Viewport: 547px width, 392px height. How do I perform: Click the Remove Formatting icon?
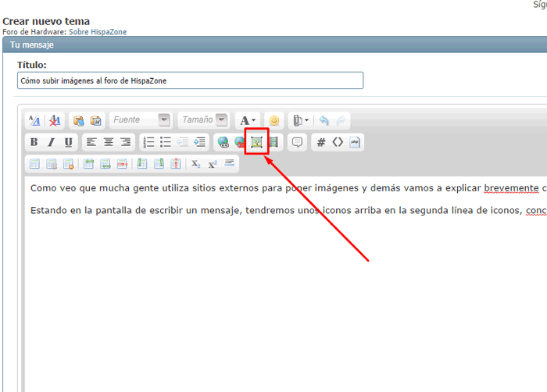pos(54,120)
